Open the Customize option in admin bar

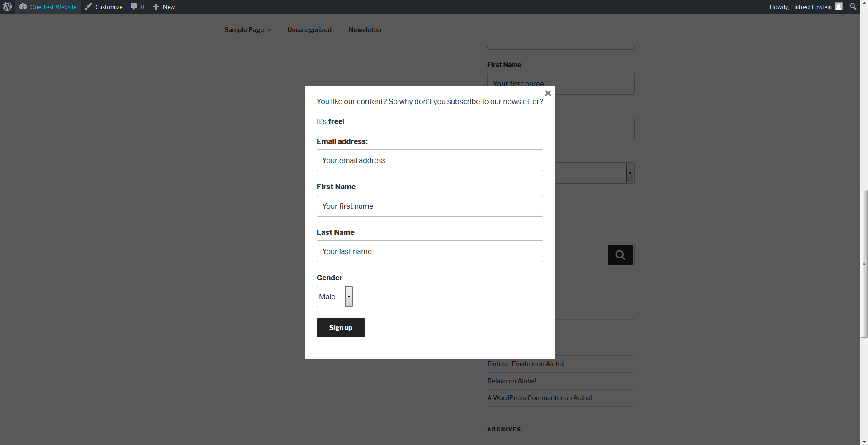(x=104, y=7)
